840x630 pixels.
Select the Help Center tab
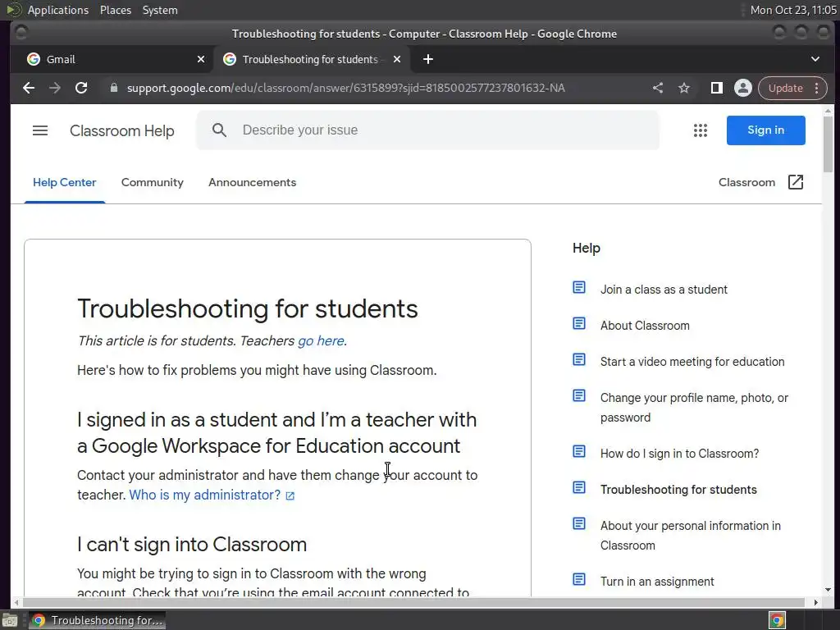(x=64, y=183)
